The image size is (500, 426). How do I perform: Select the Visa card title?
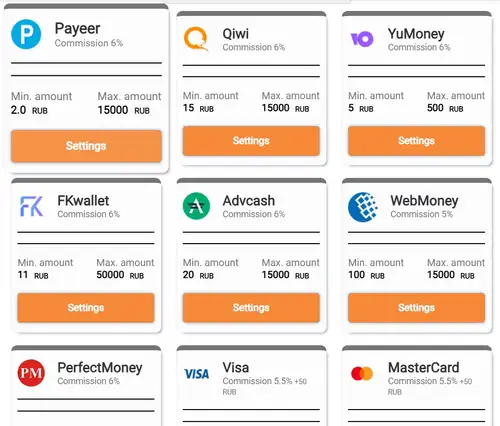coord(236,368)
